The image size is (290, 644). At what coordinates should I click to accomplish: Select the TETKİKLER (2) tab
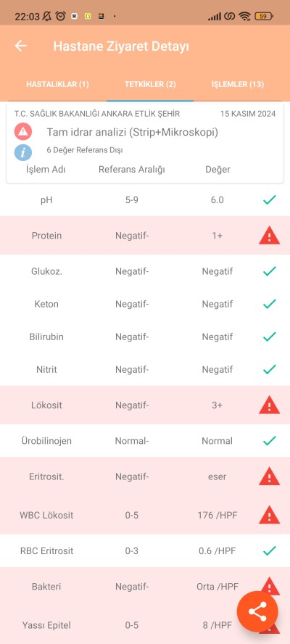coord(150,85)
